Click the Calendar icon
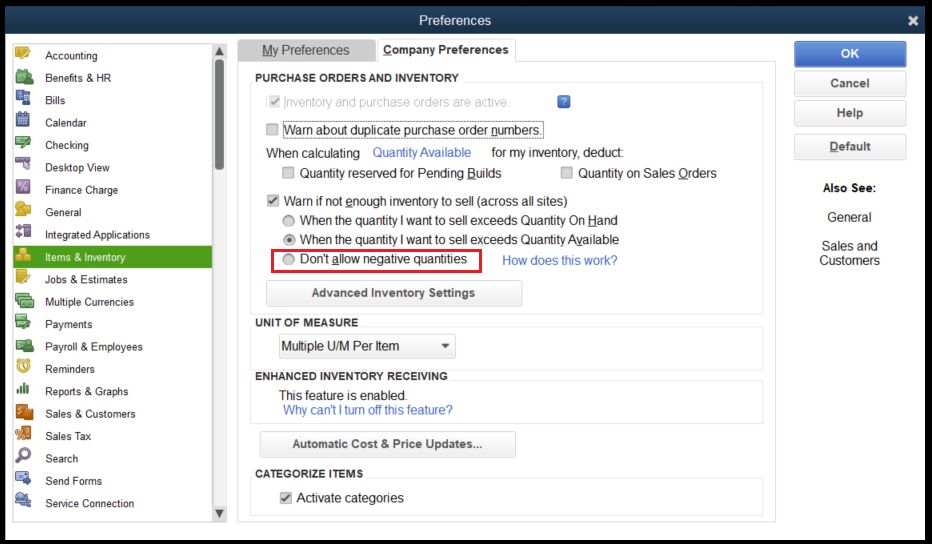Viewport: 932px width, 544px height. (x=23, y=120)
